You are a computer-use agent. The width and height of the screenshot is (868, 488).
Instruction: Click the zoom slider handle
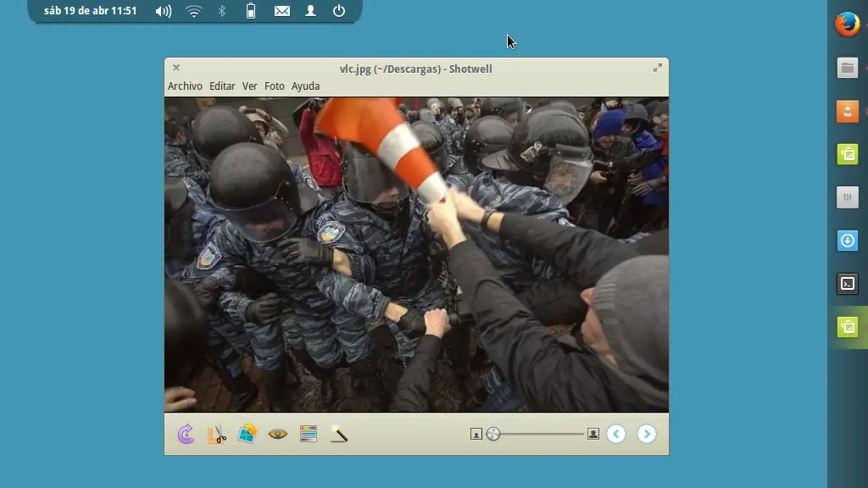[x=493, y=435]
